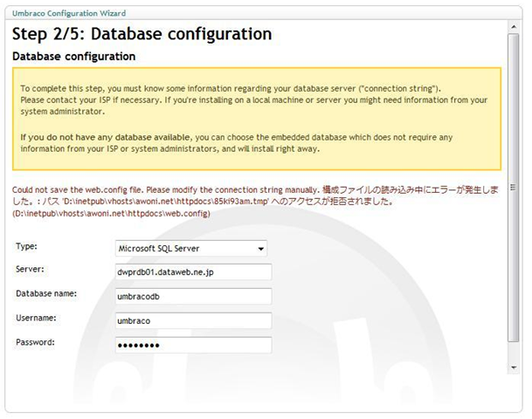
Task: Click the Password field
Action: (193, 345)
